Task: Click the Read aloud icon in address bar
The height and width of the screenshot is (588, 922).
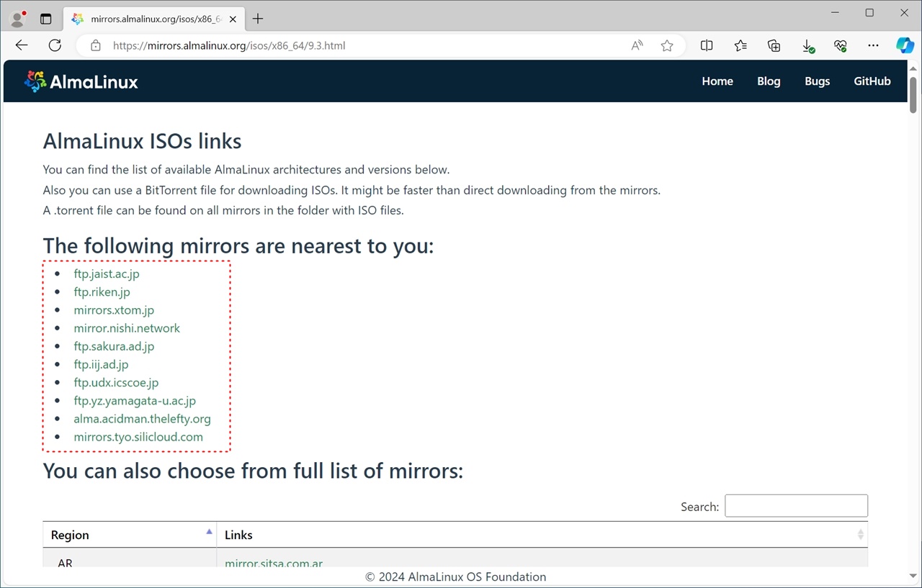Action: 637,45
